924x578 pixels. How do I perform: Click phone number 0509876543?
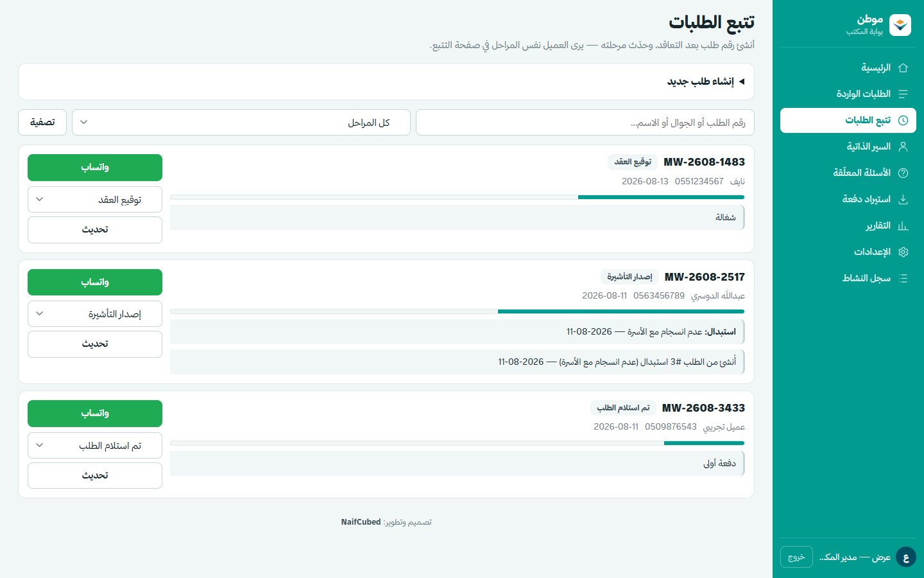671,427
